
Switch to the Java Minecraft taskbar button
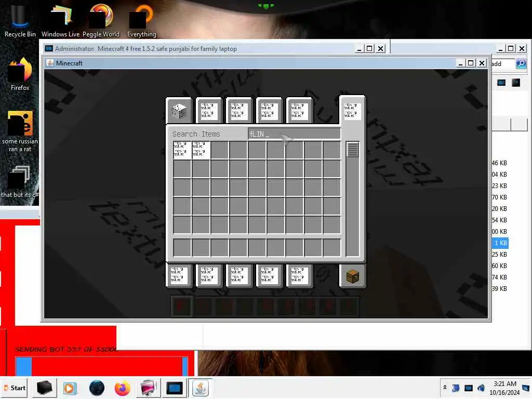click(200, 388)
